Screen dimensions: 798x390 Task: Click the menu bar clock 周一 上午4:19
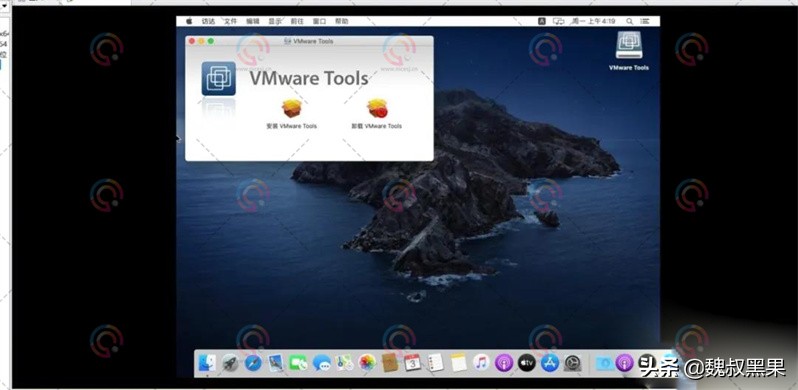(593, 21)
